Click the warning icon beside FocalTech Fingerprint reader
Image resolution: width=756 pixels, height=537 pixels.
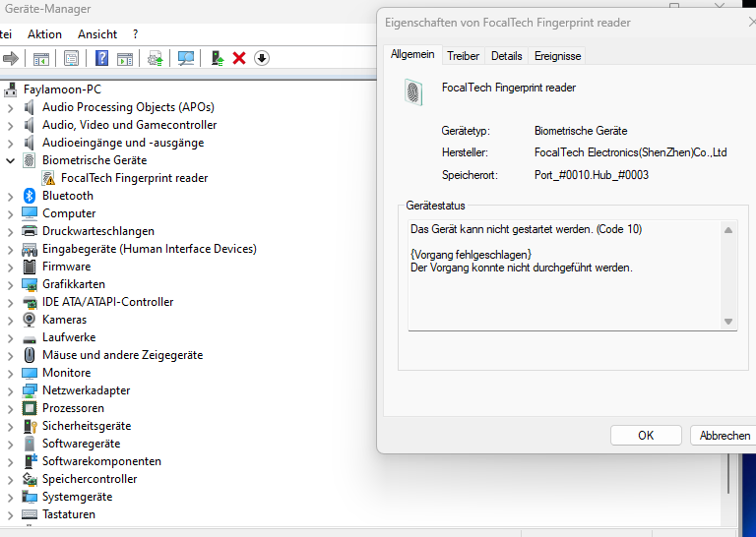tap(48, 178)
